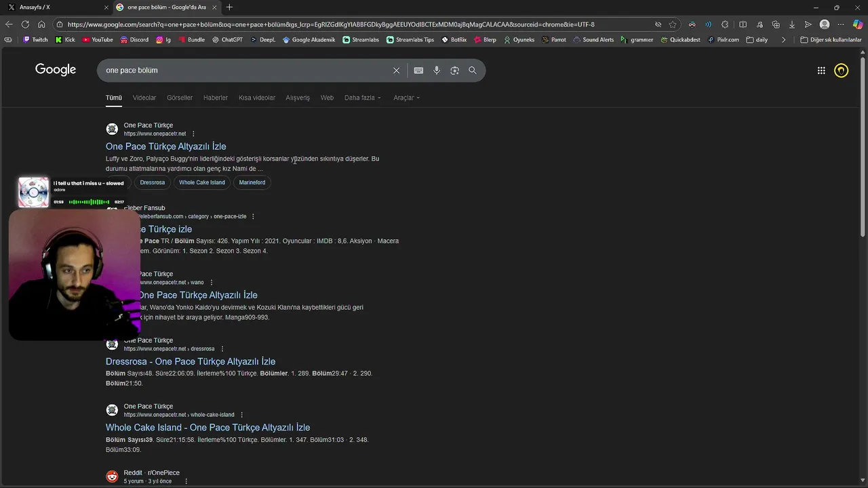Screen dimensions: 868x488
Task: Expand the Araçlar dropdown
Action: click(x=406, y=98)
